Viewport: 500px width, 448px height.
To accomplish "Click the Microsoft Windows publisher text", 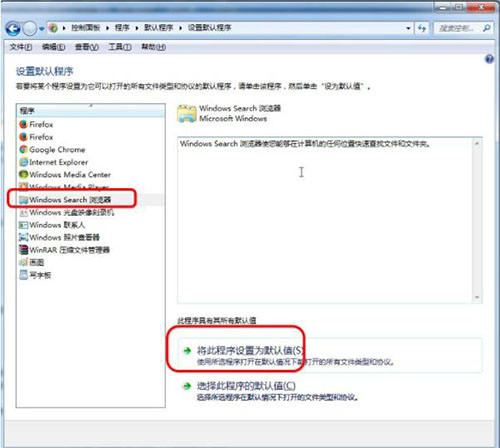I will [x=233, y=119].
